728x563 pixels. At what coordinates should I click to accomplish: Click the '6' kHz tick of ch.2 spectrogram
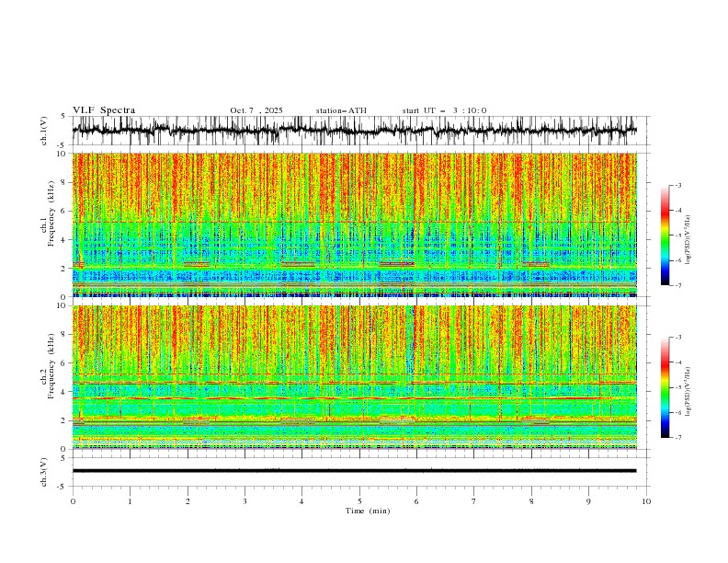[65, 363]
